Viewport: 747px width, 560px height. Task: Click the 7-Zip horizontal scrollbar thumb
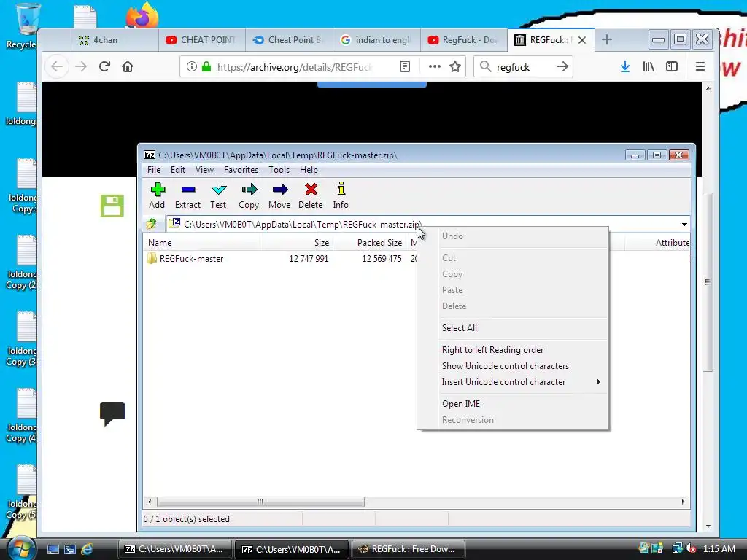click(260, 502)
